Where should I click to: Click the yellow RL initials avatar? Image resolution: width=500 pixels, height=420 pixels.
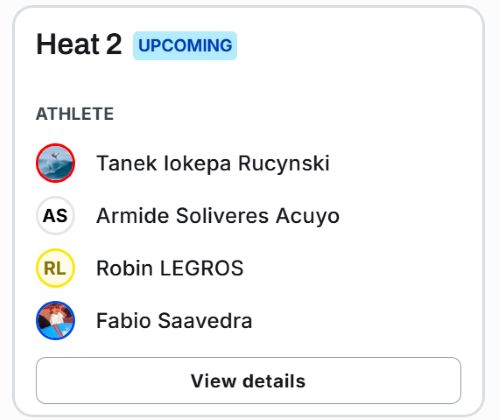55,268
